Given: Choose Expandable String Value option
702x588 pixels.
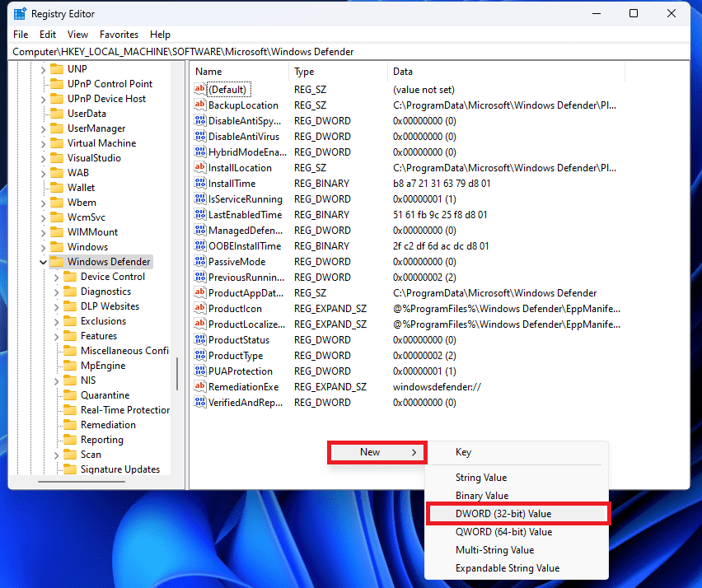Looking at the screenshot, I should [x=517, y=568].
